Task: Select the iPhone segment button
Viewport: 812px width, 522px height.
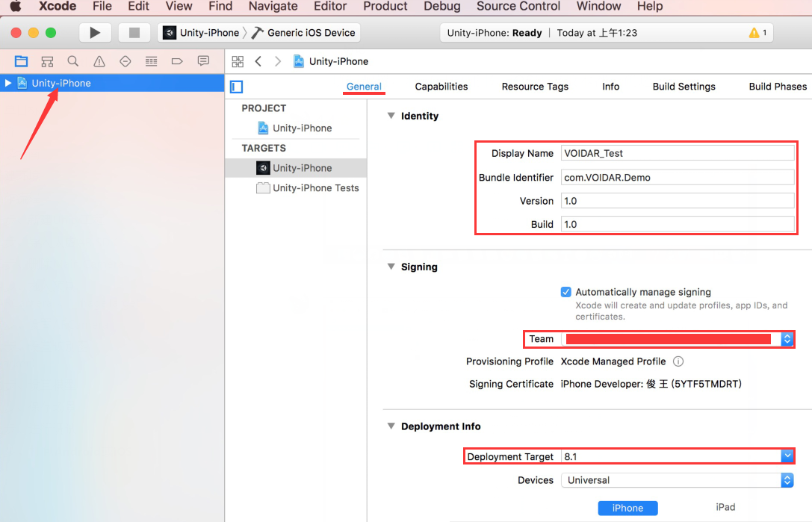Action: pos(627,508)
